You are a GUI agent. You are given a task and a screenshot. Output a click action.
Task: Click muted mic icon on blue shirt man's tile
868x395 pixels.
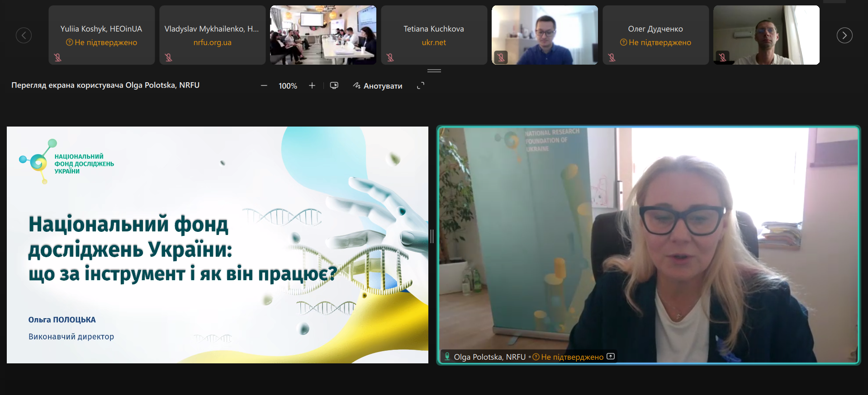pyautogui.click(x=501, y=57)
